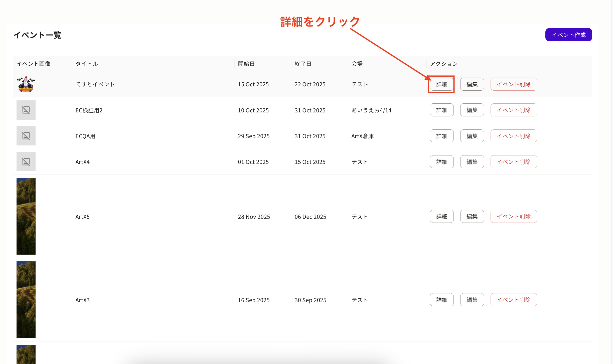Click the ArtX5 forest thumbnail
Image resolution: width=613 pixels, height=364 pixels.
point(26,216)
